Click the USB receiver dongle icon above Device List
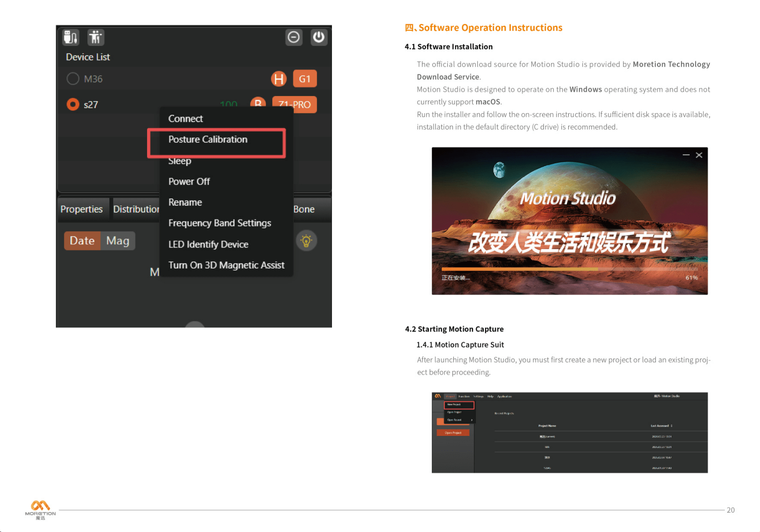 click(71, 37)
